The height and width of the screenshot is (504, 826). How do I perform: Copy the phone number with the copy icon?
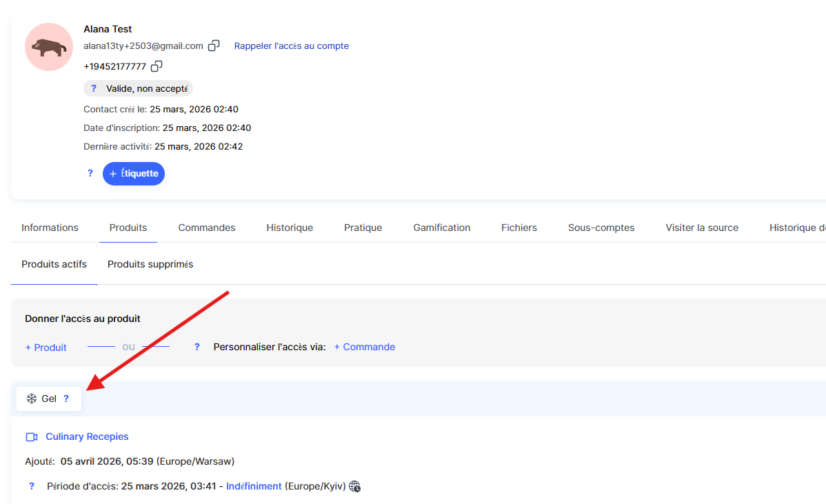[157, 66]
